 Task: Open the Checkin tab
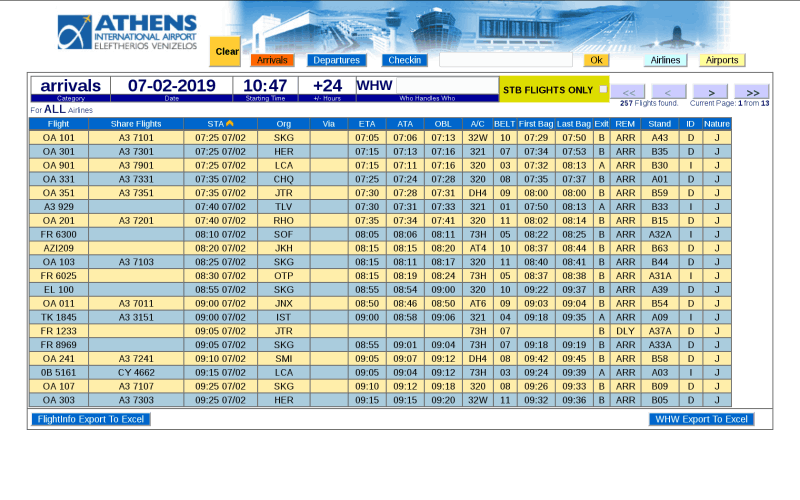coord(404,60)
